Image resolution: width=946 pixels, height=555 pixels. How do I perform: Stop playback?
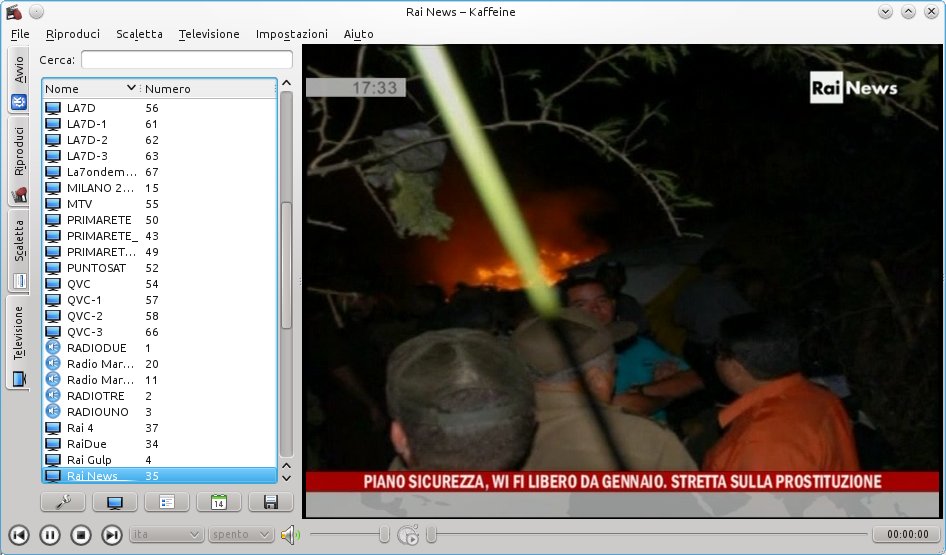tap(81, 534)
